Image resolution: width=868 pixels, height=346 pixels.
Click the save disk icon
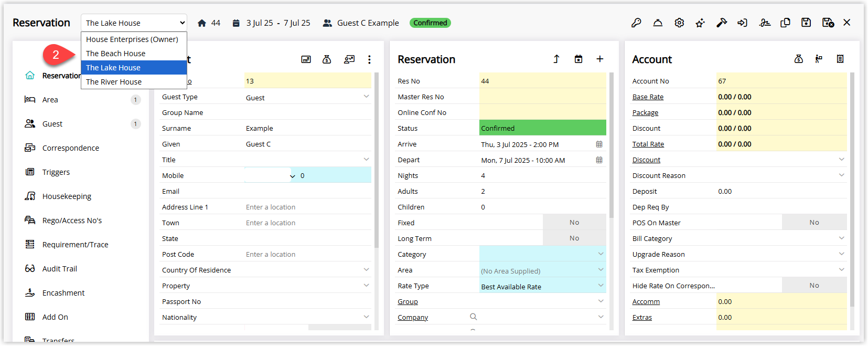[806, 23]
